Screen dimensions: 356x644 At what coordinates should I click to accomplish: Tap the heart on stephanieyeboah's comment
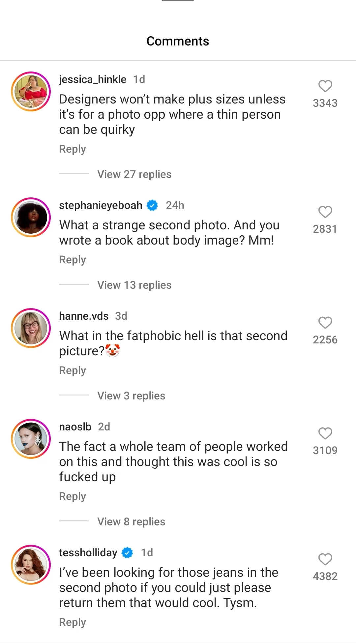click(325, 212)
